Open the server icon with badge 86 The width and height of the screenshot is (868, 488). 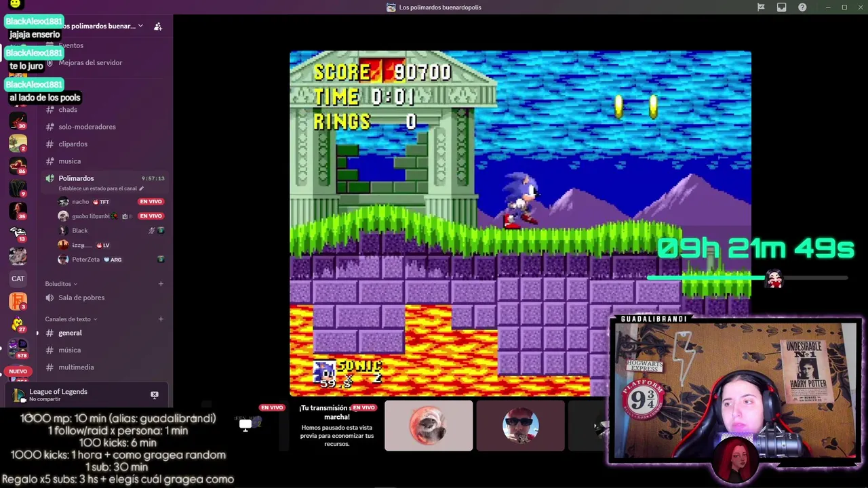point(18,165)
